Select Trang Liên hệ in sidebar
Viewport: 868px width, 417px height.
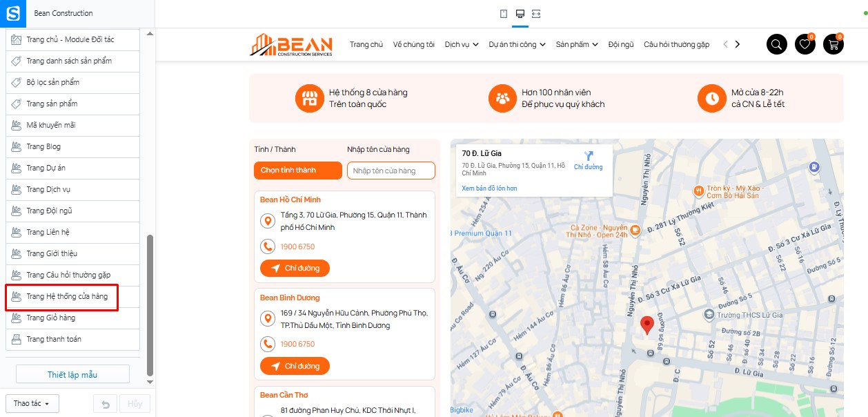pyautogui.click(x=72, y=232)
